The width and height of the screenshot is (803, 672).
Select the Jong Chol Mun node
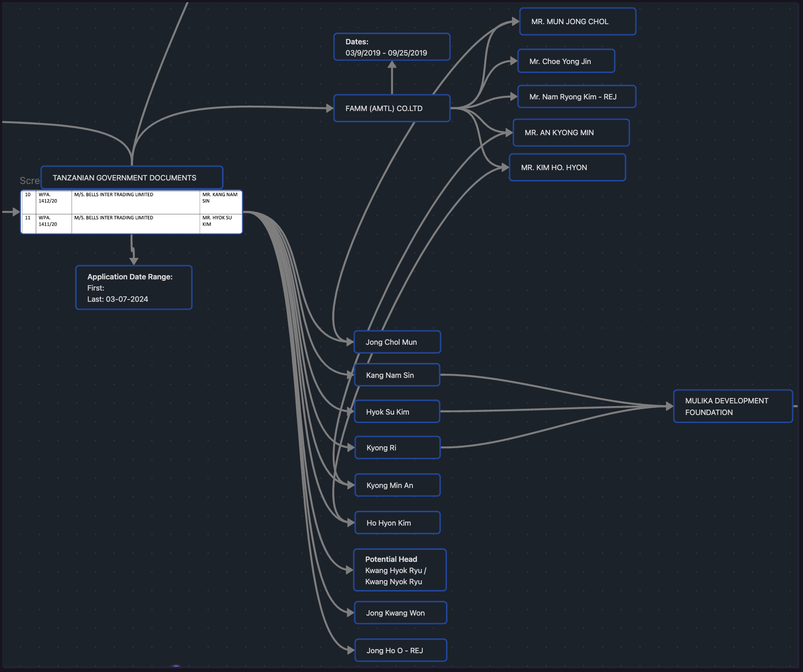coord(397,342)
